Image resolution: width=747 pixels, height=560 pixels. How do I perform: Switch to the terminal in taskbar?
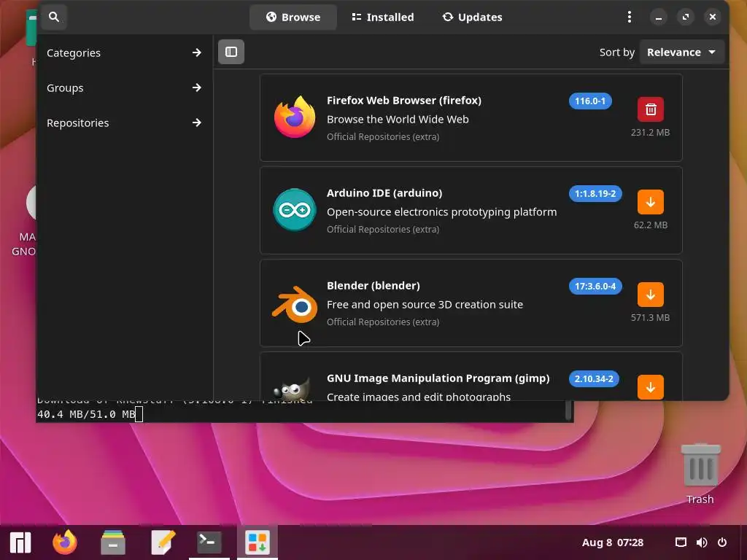tap(209, 542)
